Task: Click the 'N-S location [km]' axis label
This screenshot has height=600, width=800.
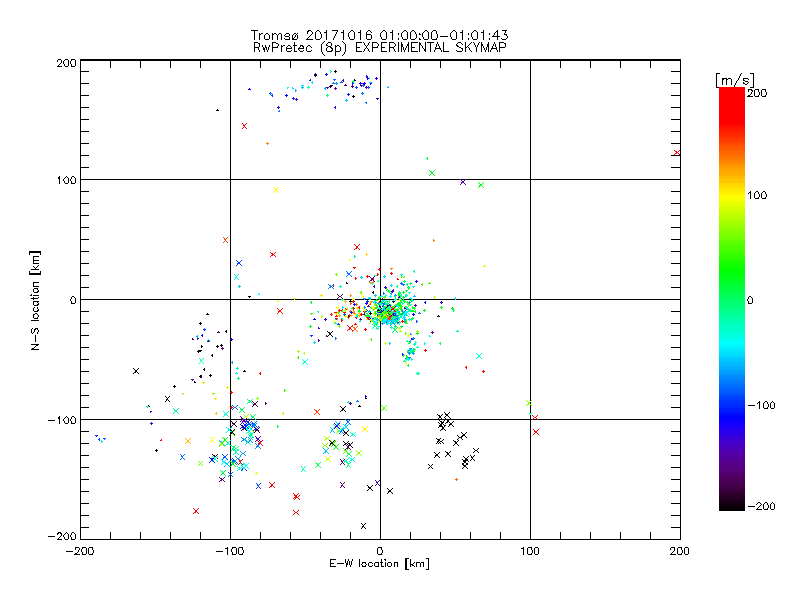Action: (35, 301)
